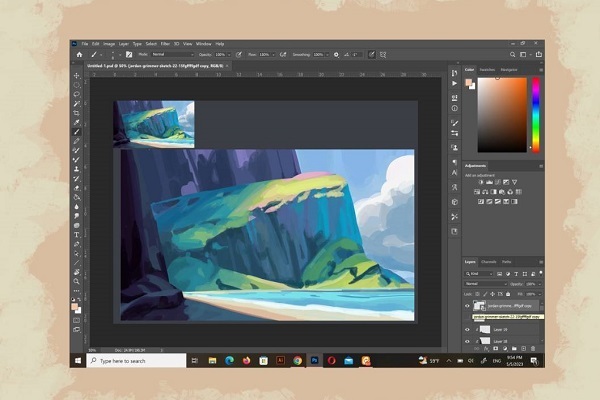Viewport: 600px width, 400px height.
Task: Toggle visibility of Layer 18
Action: 467,342
